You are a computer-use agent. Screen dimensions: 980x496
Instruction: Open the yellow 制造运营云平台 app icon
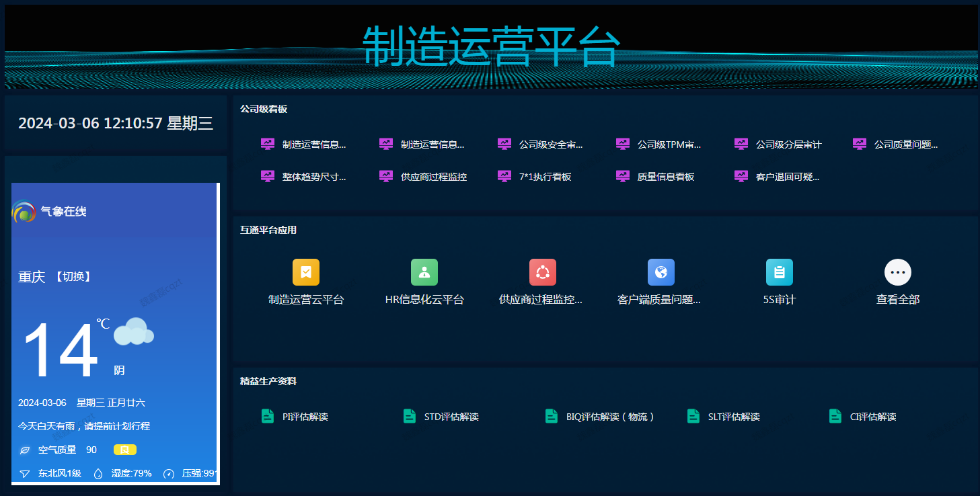click(x=305, y=272)
